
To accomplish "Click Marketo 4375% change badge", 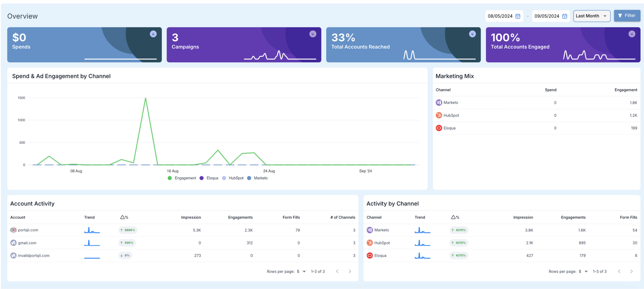I will click(x=459, y=230).
